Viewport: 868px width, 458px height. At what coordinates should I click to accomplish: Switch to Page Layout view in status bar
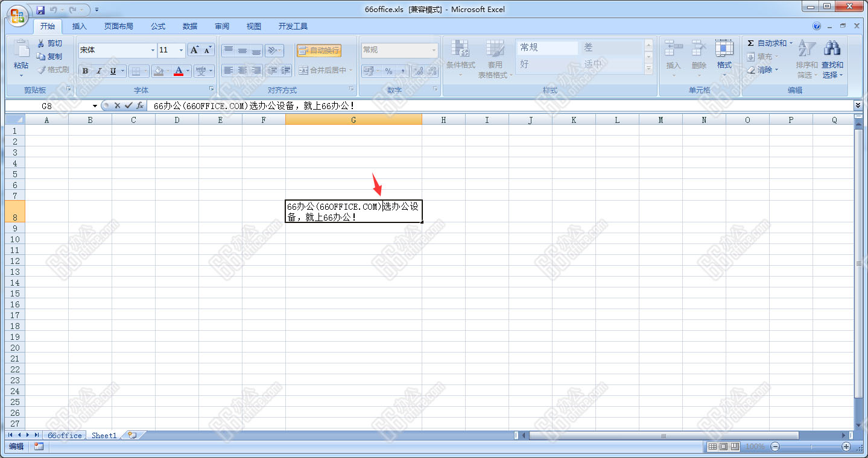pyautogui.click(x=723, y=447)
